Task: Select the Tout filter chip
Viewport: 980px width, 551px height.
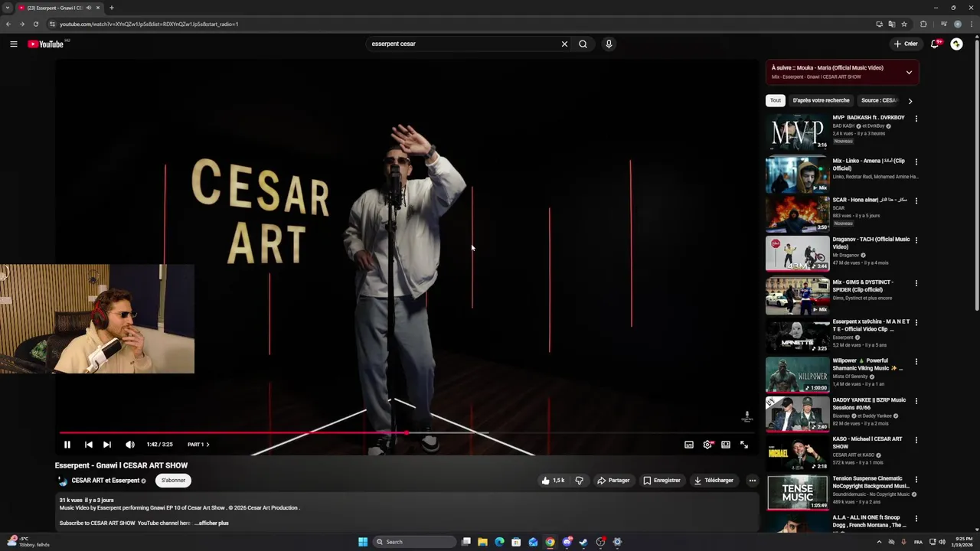Action: [776, 100]
